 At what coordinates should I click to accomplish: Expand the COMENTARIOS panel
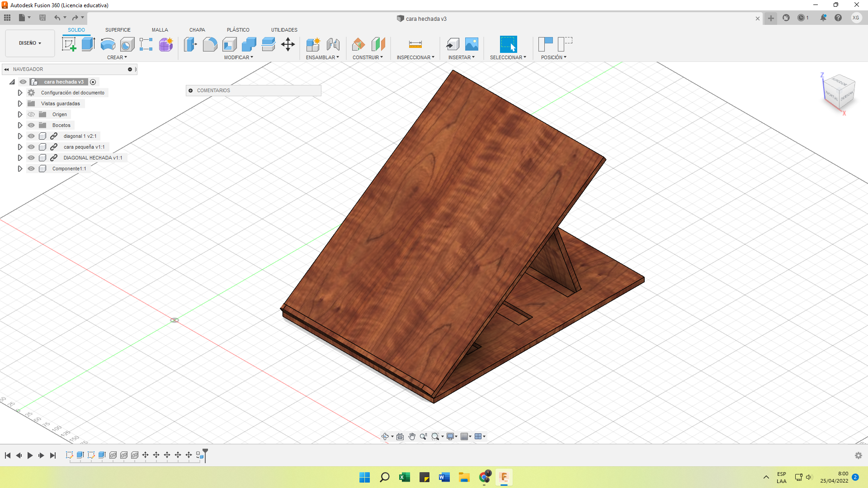191,90
